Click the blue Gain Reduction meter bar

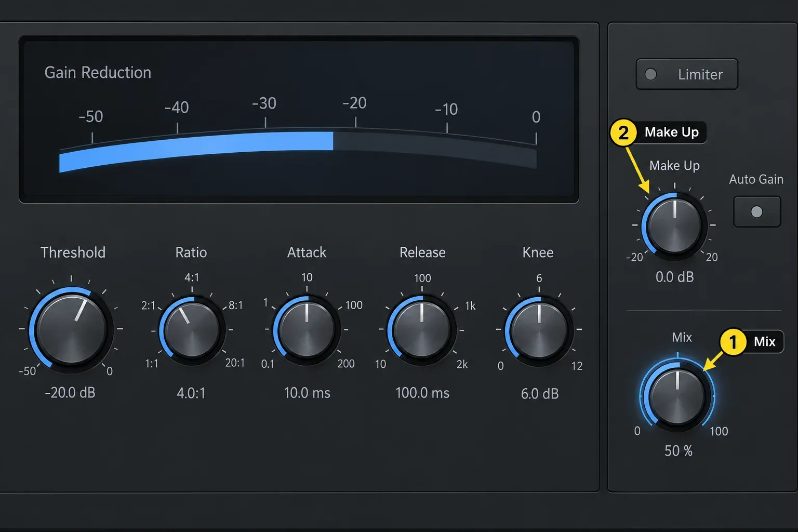[196, 151]
